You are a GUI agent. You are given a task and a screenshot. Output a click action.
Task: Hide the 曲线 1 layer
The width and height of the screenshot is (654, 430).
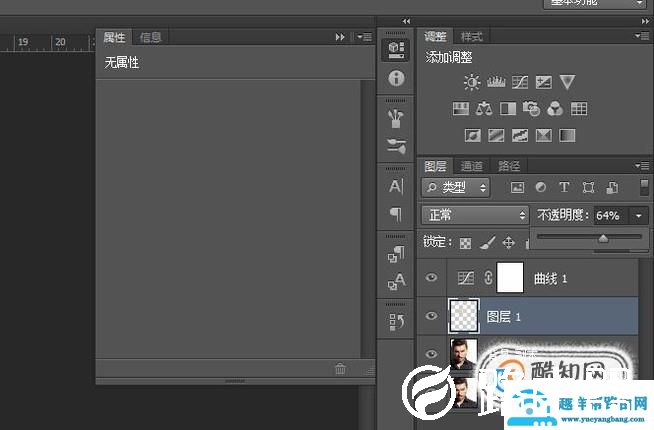click(x=432, y=278)
